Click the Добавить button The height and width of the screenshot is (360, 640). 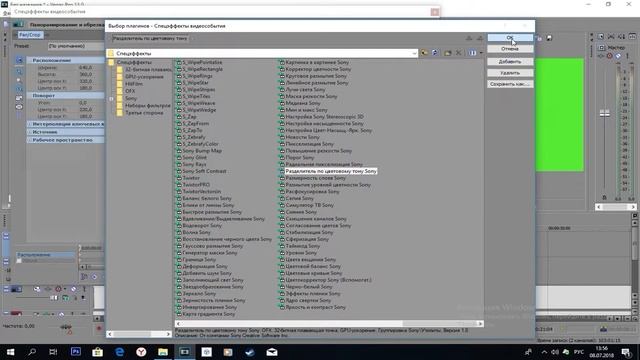(510, 62)
